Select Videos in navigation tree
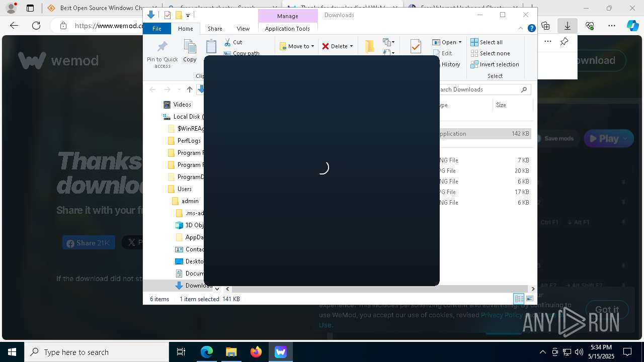Screen dimensions: 644x362 click(x=182, y=105)
